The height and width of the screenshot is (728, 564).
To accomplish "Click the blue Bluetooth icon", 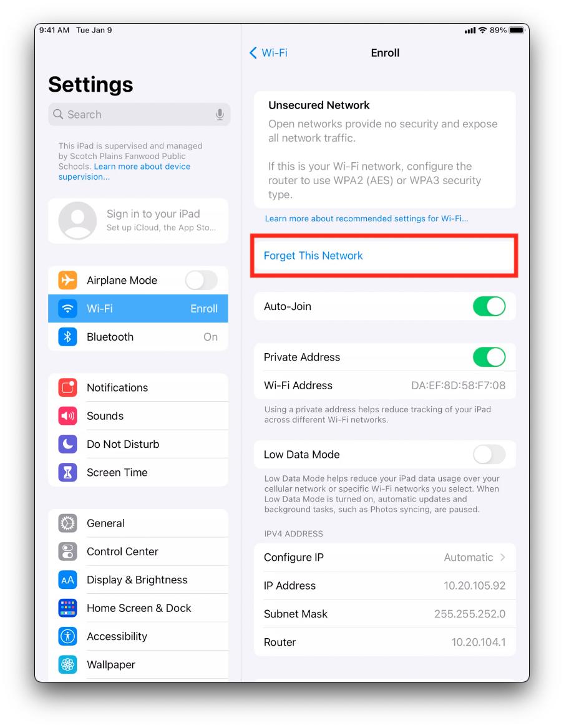I will coord(68,337).
